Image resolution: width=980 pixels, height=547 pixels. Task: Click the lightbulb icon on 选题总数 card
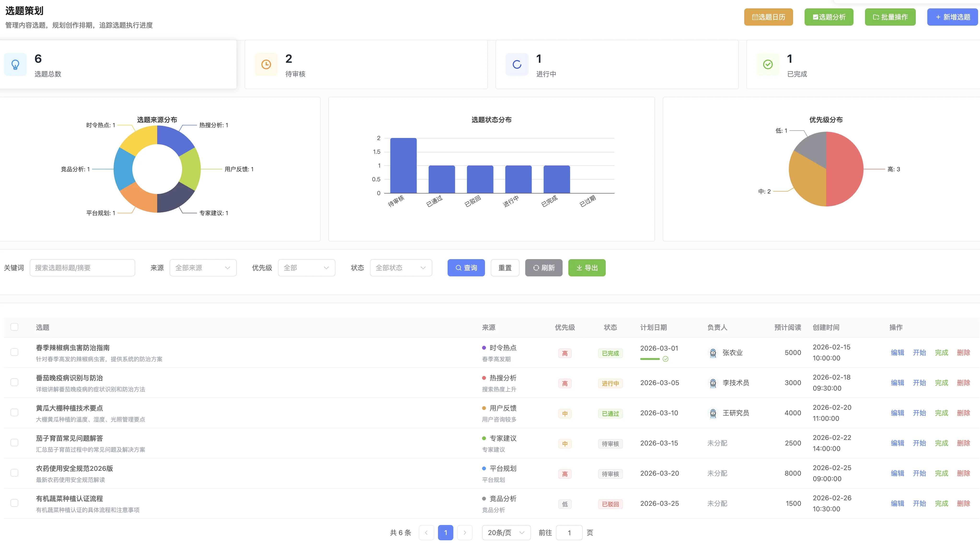click(15, 64)
